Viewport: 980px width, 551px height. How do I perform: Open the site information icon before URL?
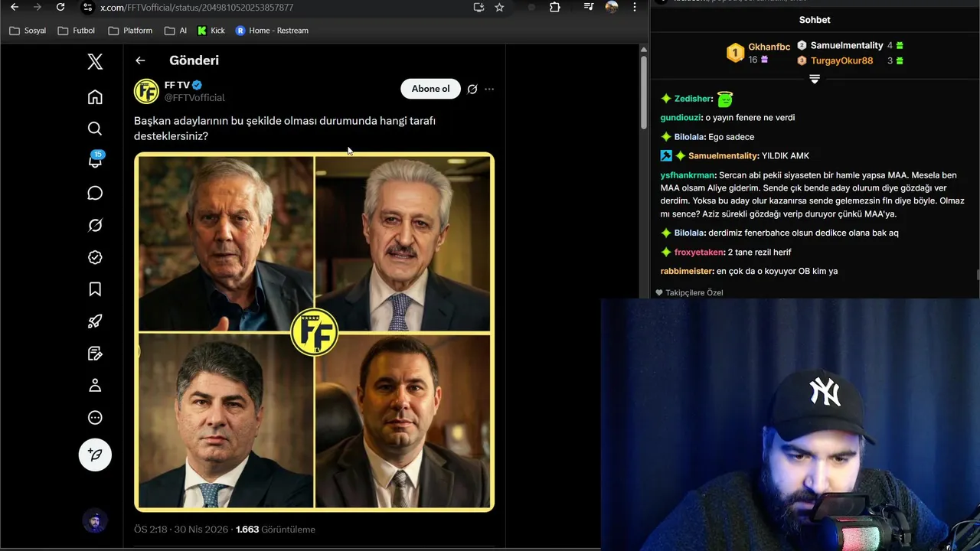[87, 7]
